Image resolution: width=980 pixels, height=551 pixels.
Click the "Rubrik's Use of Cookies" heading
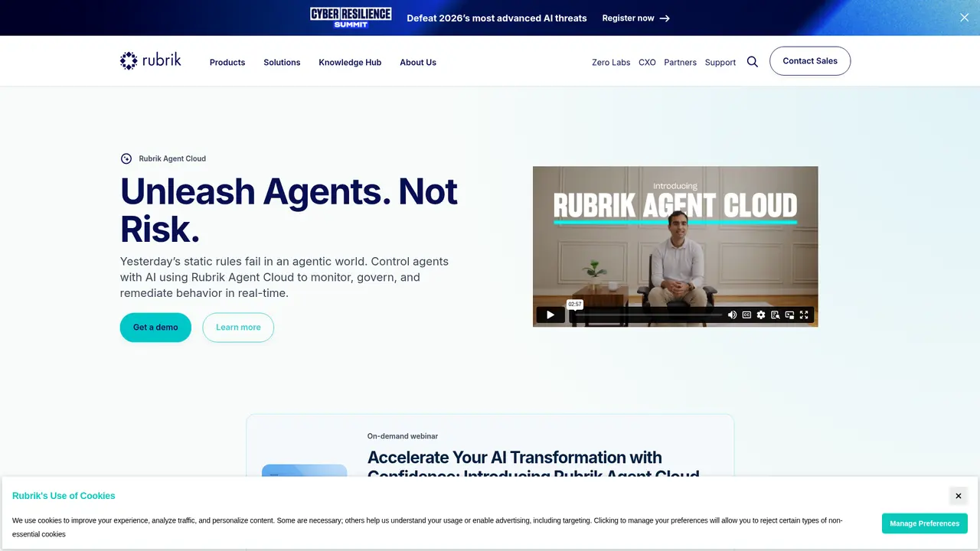64,496
